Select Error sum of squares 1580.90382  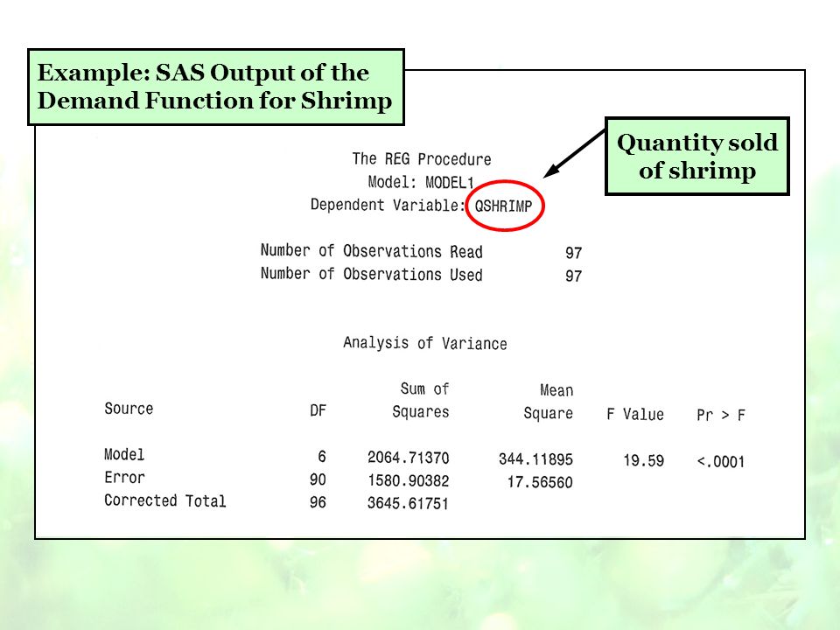pos(409,480)
